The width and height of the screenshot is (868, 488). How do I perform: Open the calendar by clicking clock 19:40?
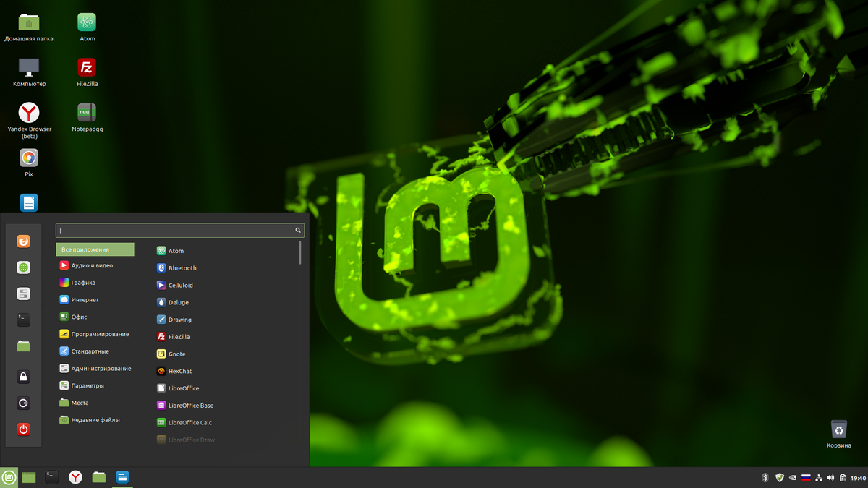click(858, 478)
